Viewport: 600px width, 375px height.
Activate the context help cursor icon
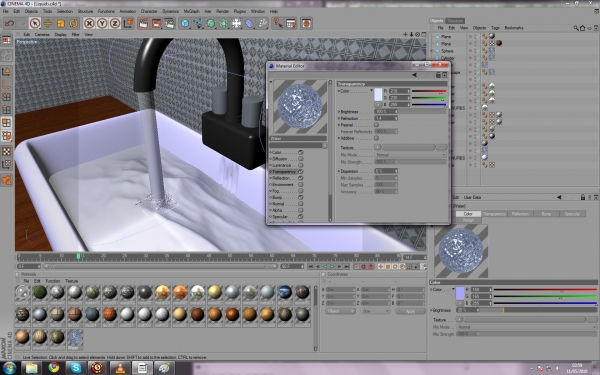(x=278, y=23)
